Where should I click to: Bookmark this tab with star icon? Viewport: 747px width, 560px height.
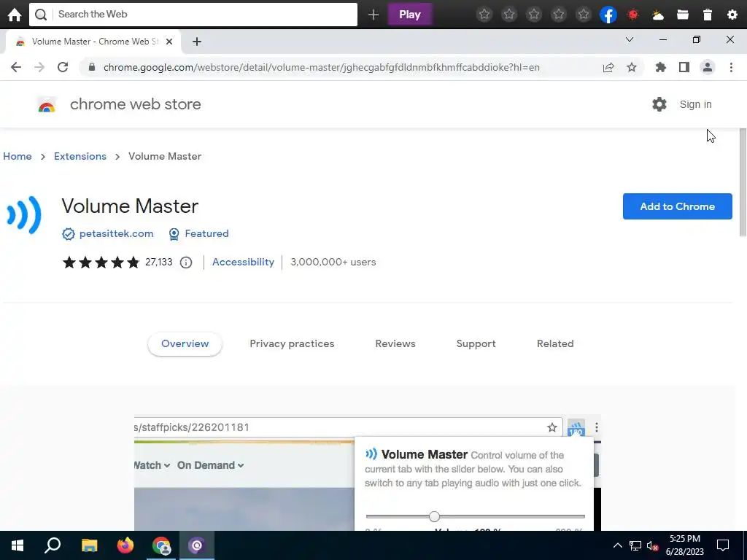[x=632, y=67]
